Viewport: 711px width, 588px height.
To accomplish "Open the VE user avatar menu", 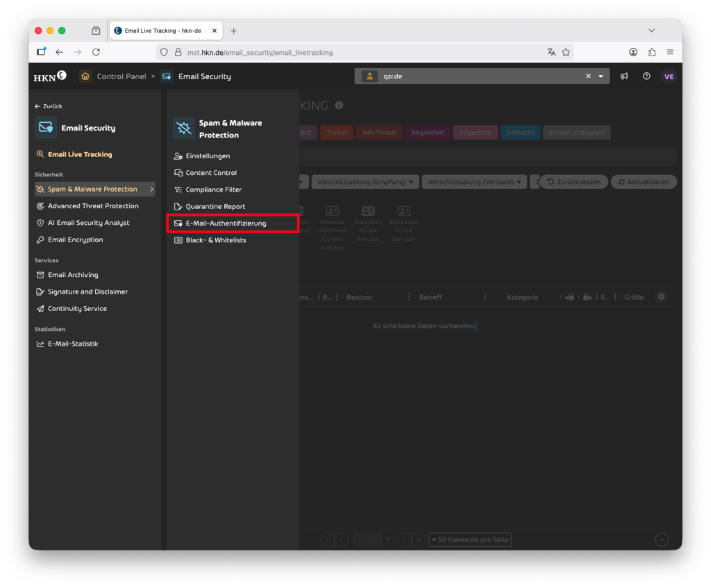I will point(669,76).
